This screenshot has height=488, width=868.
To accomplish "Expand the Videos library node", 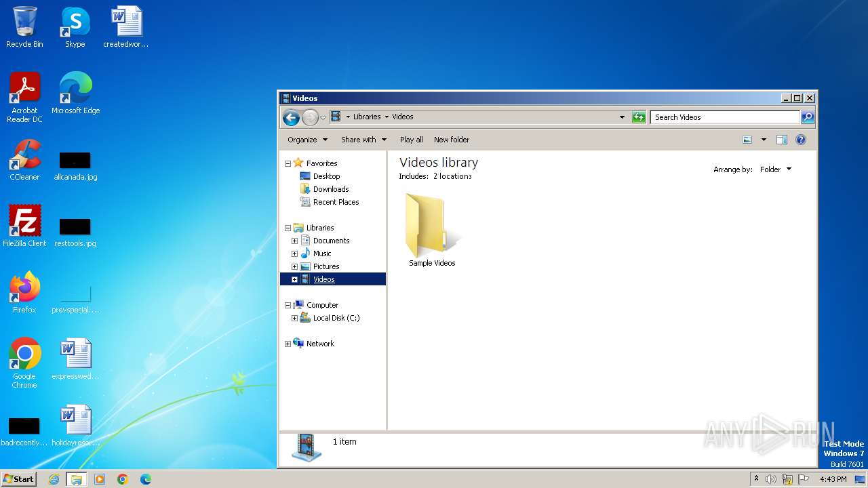I will tap(294, 279).
